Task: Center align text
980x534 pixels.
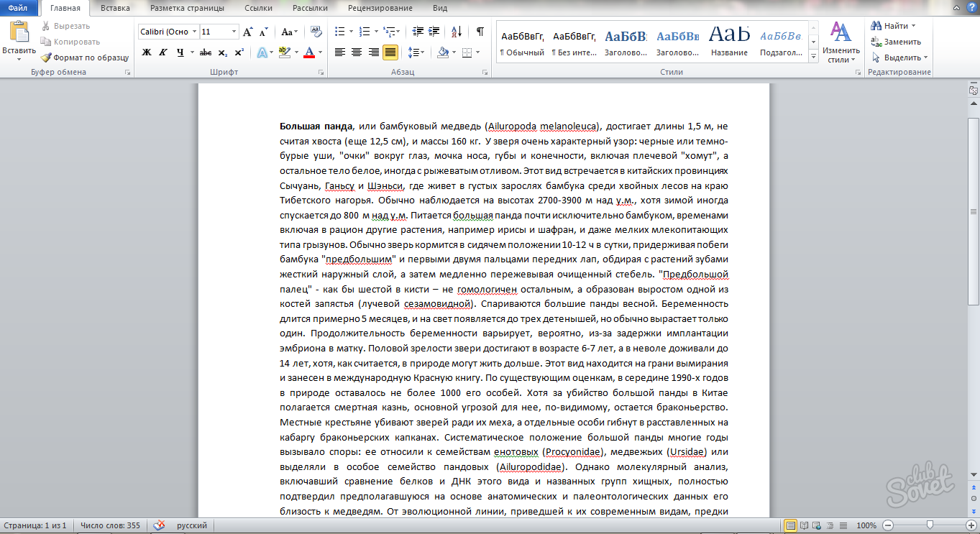Action: pyautogui.click(x=357, y=52)
